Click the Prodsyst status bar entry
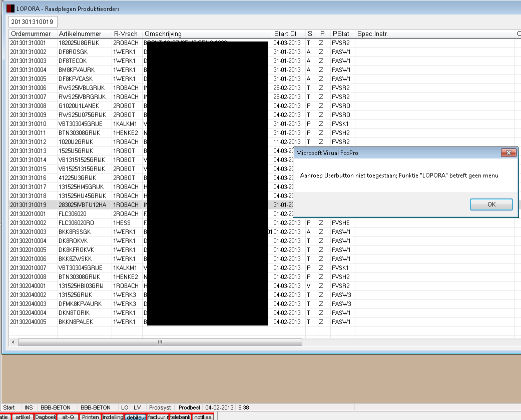521x420 pixels. pyautogui.click(x=160, y=407)
